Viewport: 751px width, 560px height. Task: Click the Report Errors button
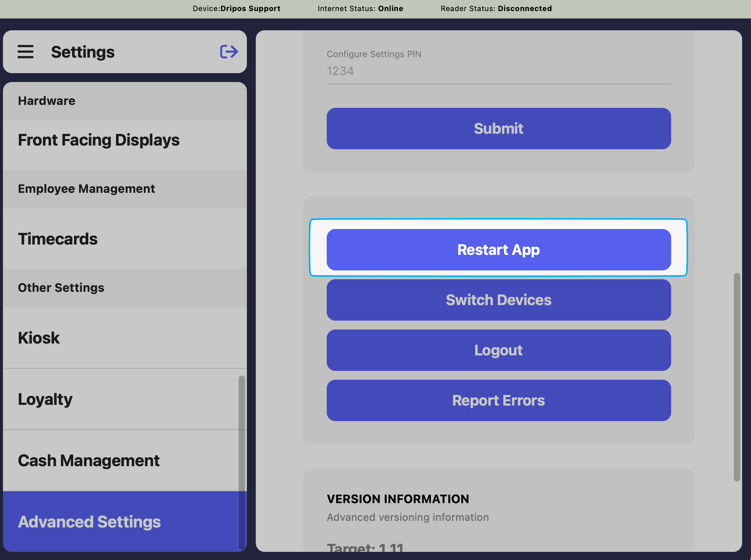[499, 400]
